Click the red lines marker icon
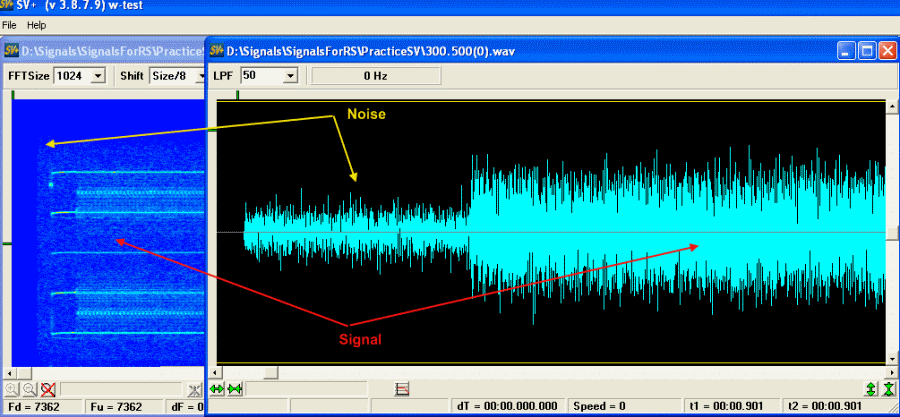 (x=403, y=388)
